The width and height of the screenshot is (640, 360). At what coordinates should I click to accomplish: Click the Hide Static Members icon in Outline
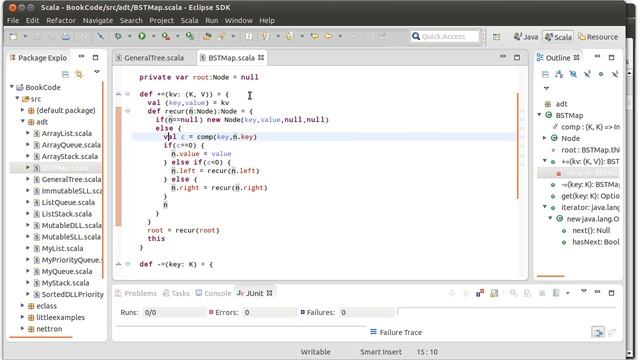tap(587, 74)
